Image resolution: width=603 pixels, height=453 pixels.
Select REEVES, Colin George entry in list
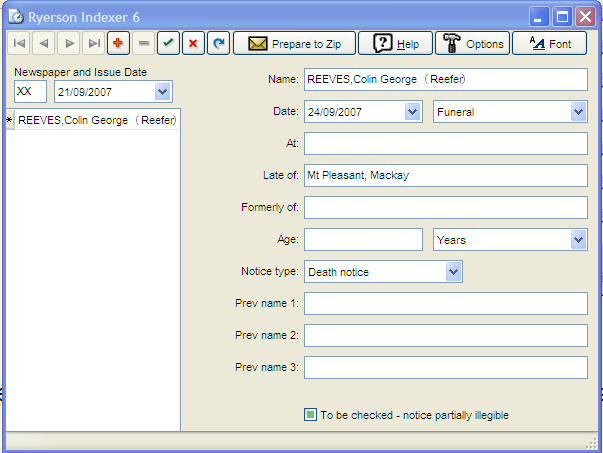coord(97,120)
